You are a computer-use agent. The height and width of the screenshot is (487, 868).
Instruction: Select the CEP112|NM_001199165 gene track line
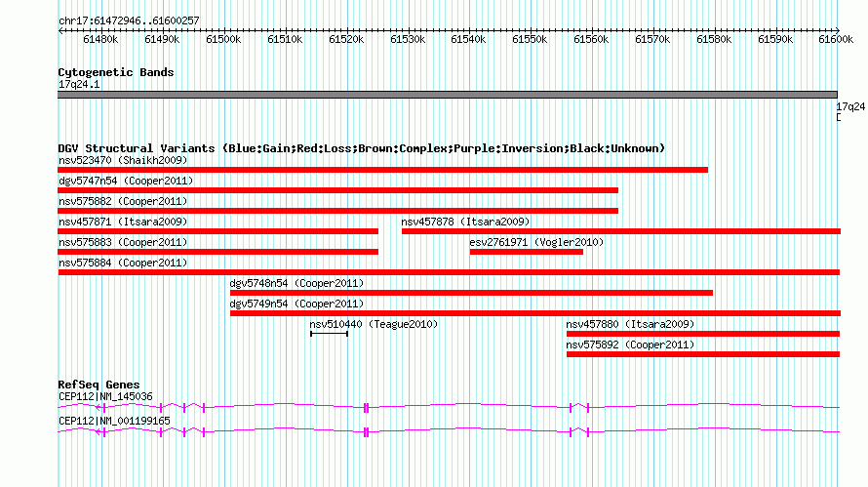click(x=449, y=432)
